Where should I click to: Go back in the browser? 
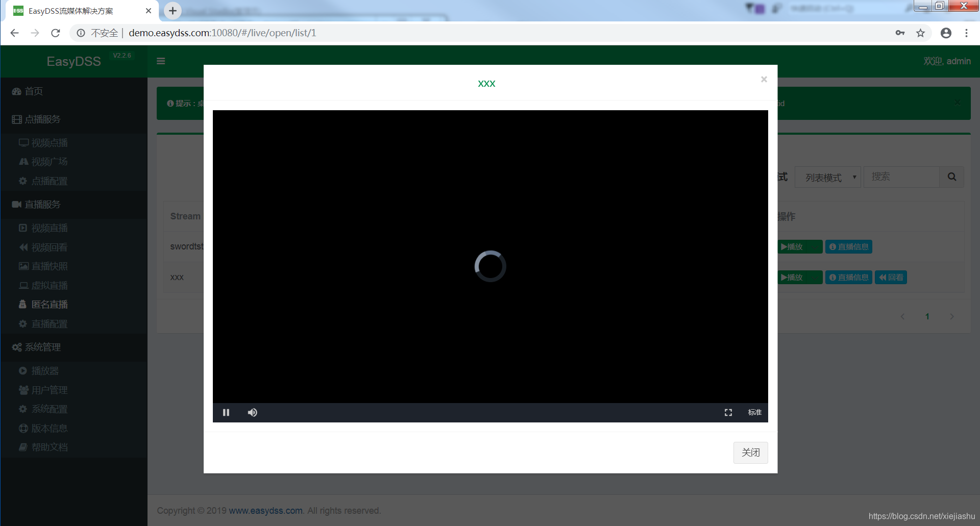point(14,33)
